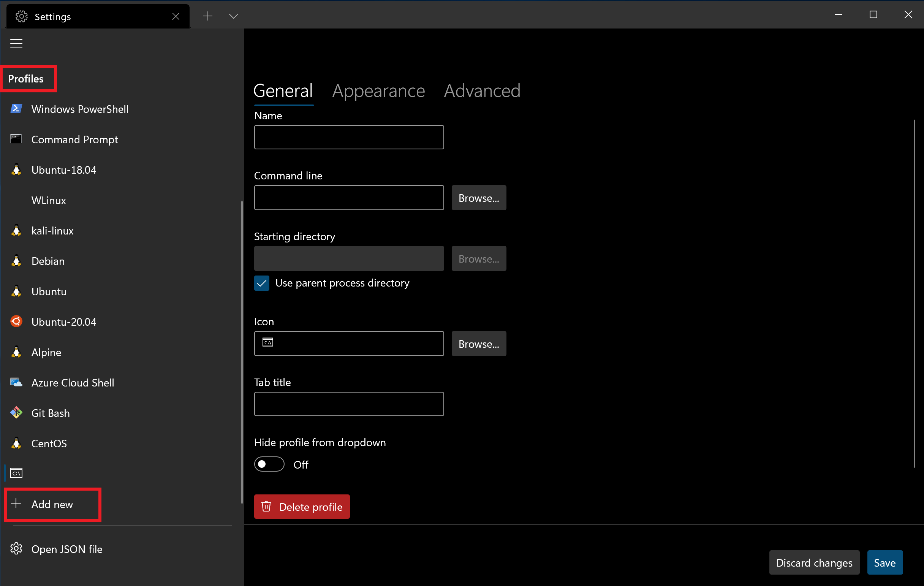Browse for Command line executable
This screenshot has width=924, height=586.
478,197
